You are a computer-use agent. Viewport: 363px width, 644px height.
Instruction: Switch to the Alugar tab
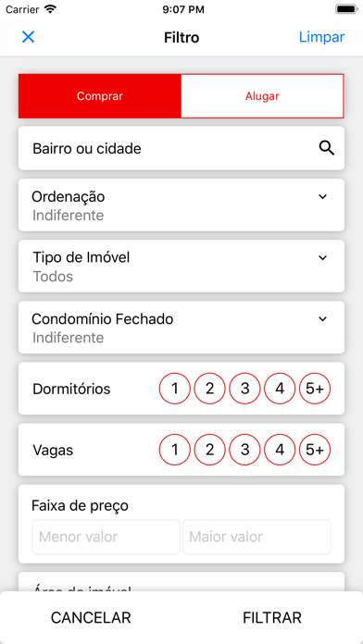(262, 96)
